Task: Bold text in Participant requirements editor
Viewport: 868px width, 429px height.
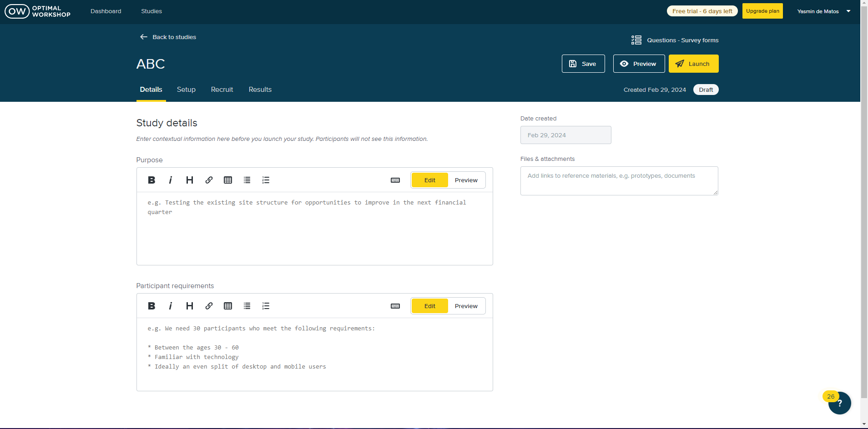Action: 151,306
